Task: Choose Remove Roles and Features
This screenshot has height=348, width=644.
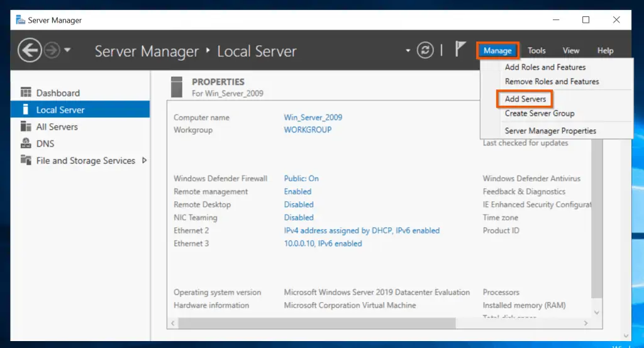Action: (x=552, y=81)
